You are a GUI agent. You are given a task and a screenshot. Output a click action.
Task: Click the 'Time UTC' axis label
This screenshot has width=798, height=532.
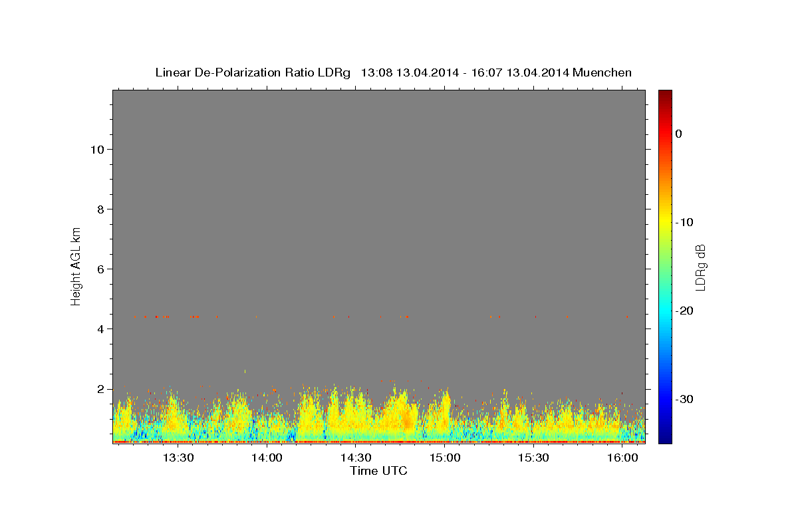point(378,471)
